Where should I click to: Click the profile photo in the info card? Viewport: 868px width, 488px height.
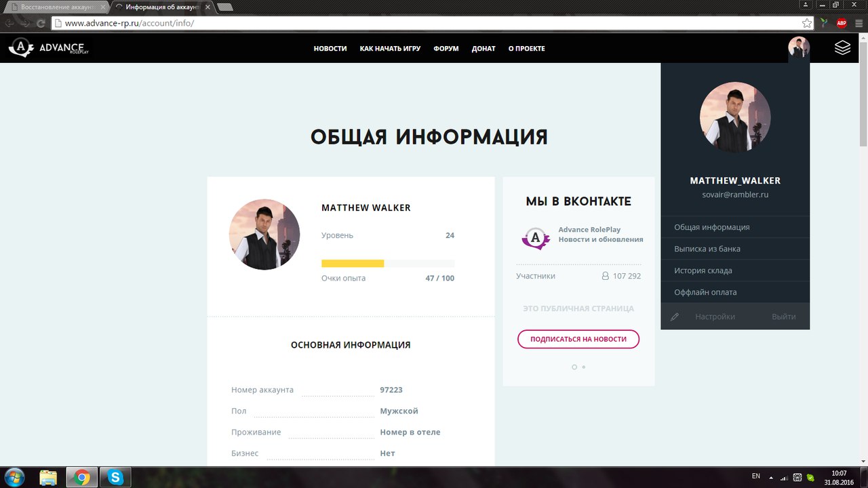(264, 235)
